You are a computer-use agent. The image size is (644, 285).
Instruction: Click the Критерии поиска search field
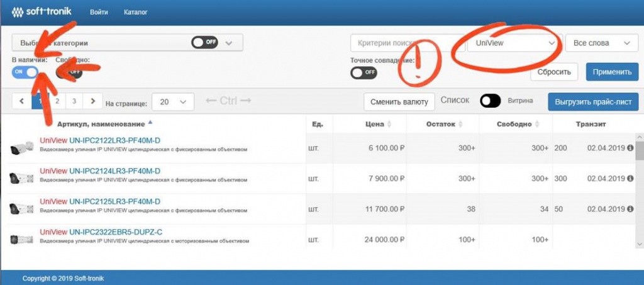pyautogui.click(x=408, y=43)
